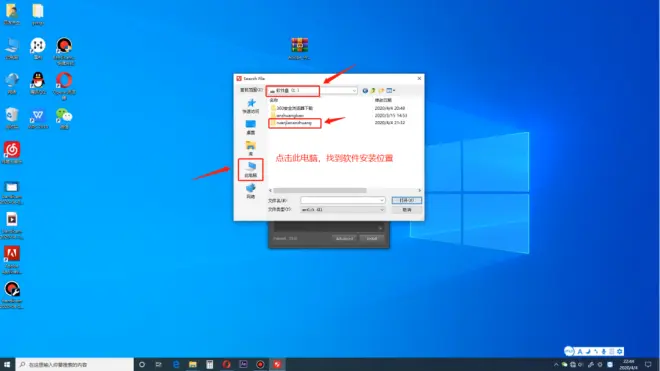Click the Windows Start button
This screenshot has width=660, height=371.
pyautogui.click(x=7, y=364)
